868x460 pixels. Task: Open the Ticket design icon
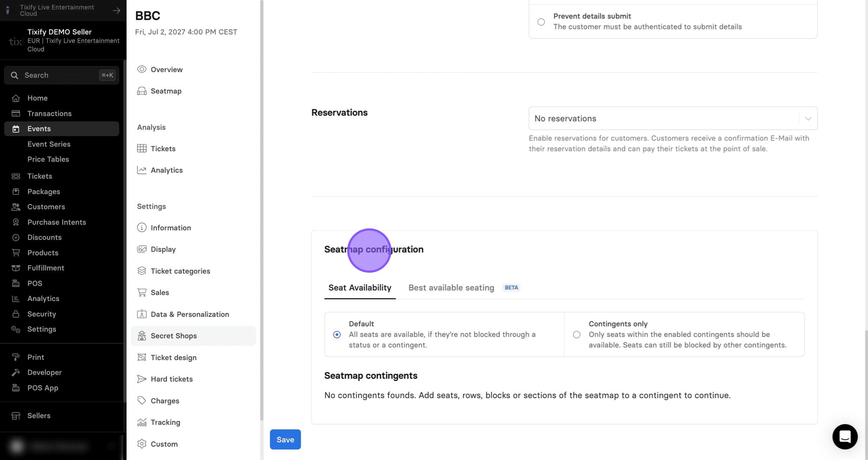coord(142,357)
